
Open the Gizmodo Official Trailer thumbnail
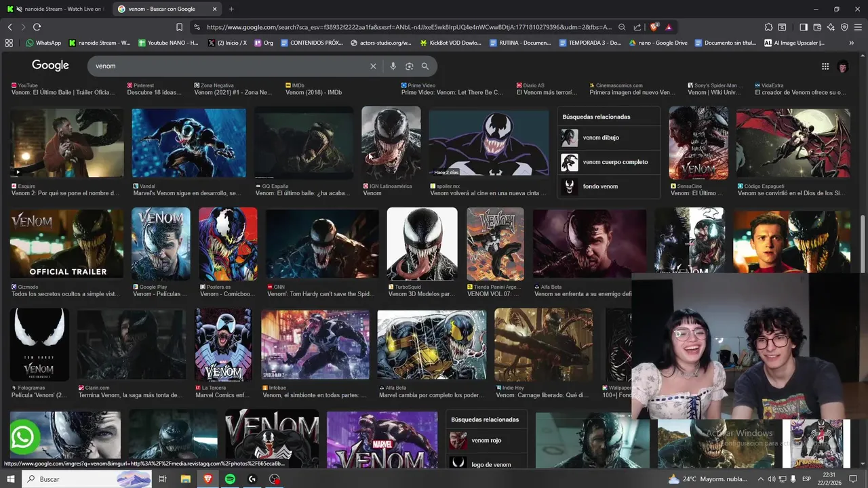tap(66, 244)
